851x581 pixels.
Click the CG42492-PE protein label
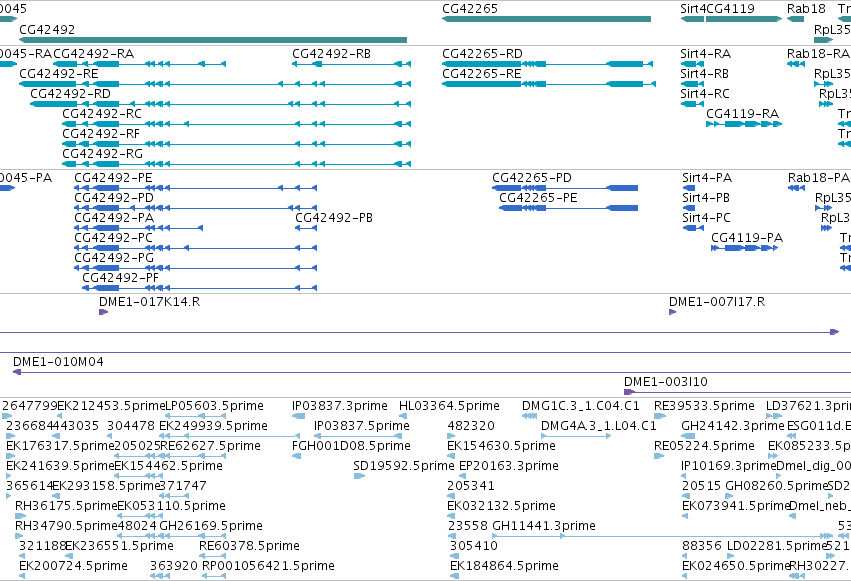coord(113,178)
